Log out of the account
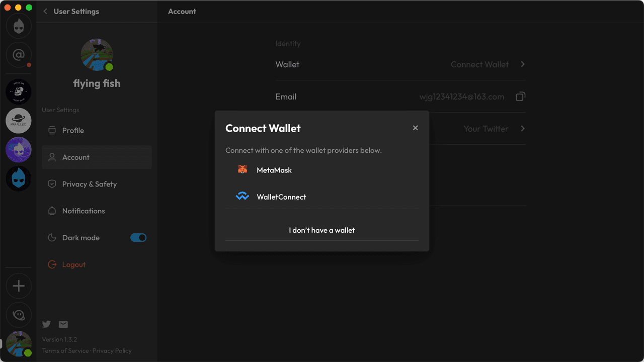This screenshot has height=362, width=644. click(97, 264)
